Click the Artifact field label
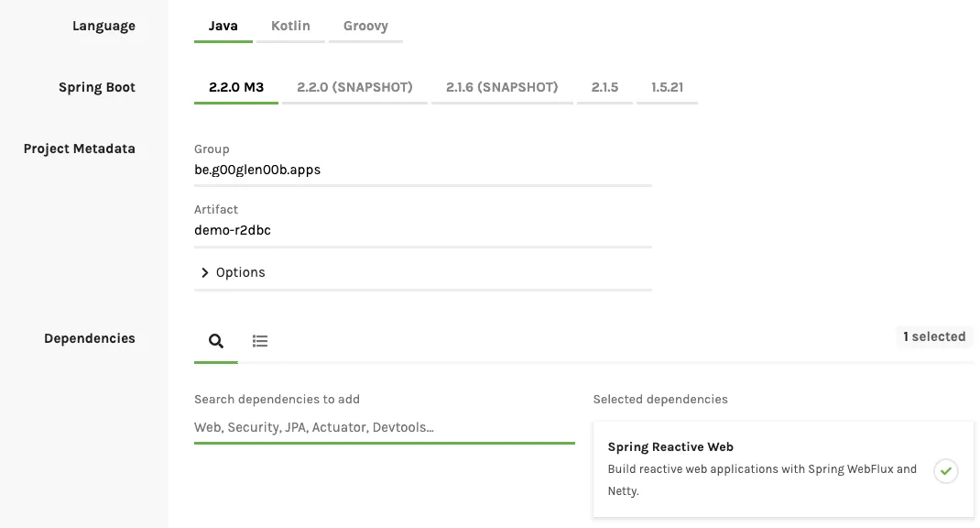Image resolution: width=980 pixels, height=528 pixels. pos(216,210)
